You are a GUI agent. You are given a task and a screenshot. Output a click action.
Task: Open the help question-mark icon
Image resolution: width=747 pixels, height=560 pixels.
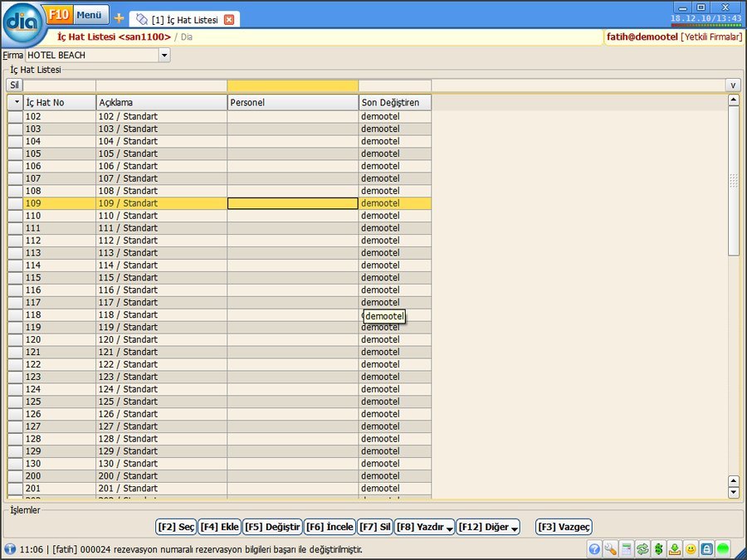tap(594, 549)
